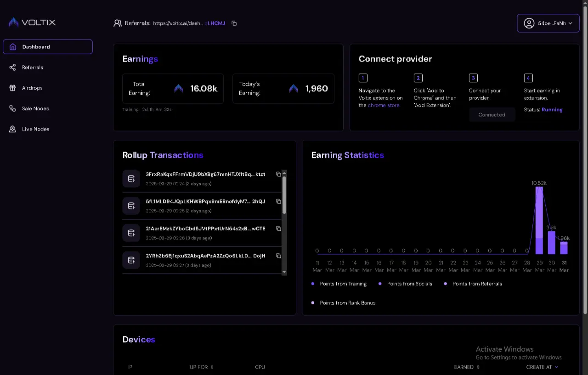Click the Voltix logo
Viewport: 588px width, 375px height.
(x=32, y=23)
